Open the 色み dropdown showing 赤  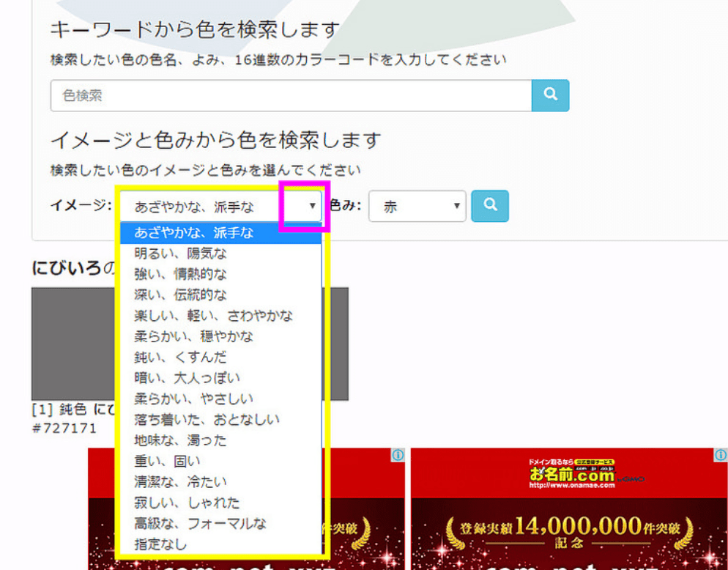(x=417, y=207)
